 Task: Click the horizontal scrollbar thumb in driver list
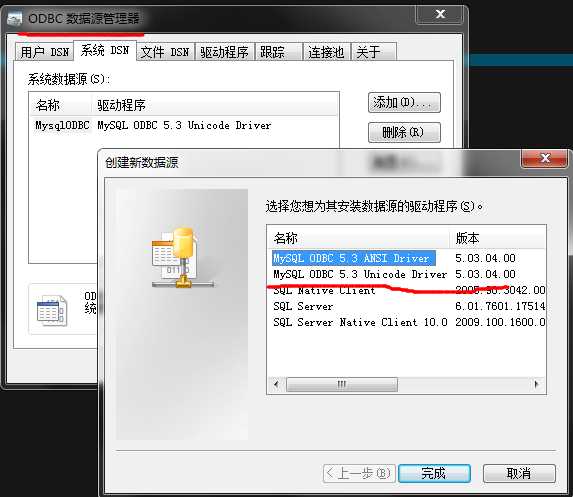click(342, 384)
